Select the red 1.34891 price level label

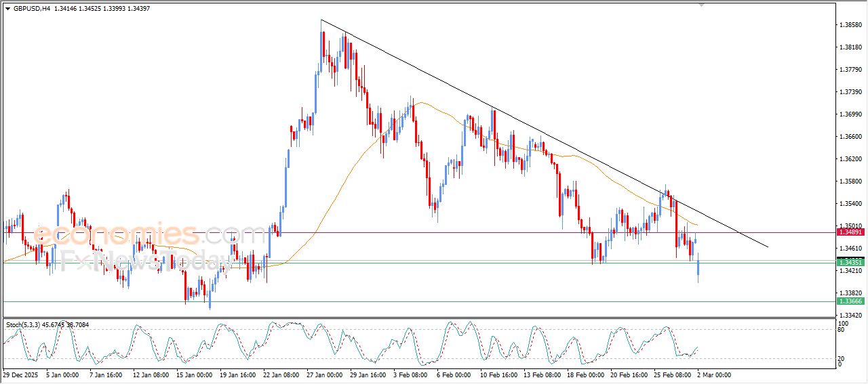click(850, 232)
